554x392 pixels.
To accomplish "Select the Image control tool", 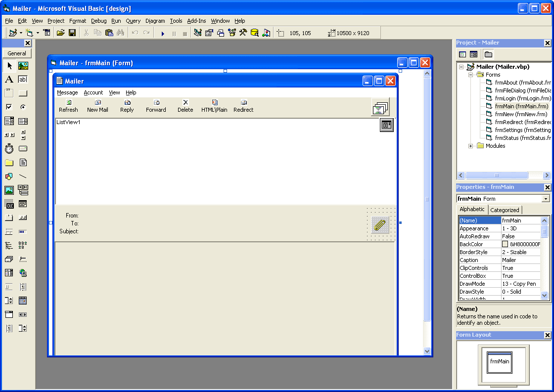I will (9, 190).
